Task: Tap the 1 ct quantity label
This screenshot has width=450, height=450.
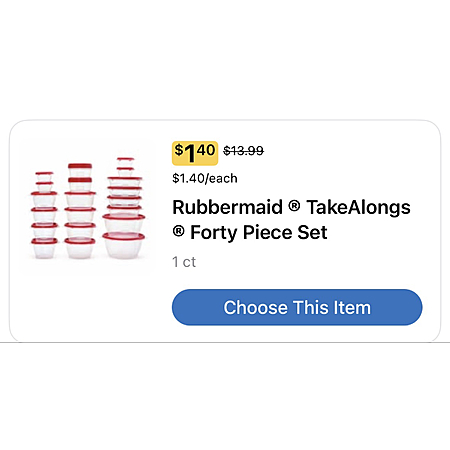Action: [x=184, y=262]
